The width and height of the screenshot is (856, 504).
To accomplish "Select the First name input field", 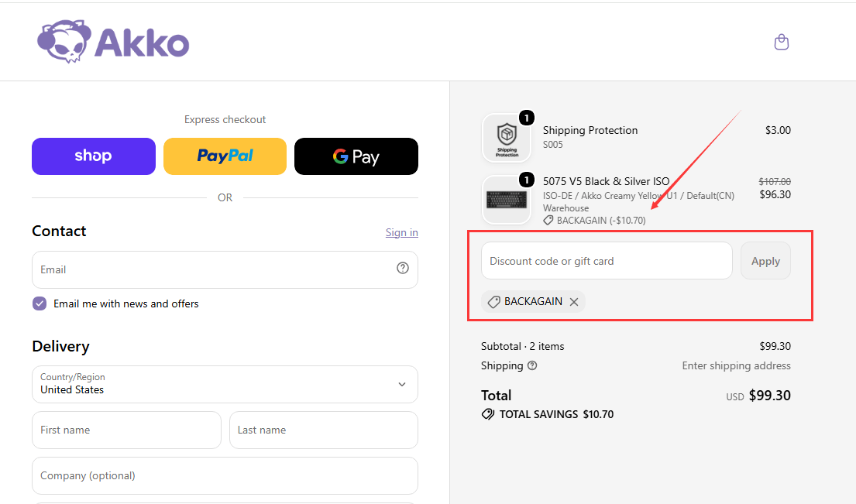I will tap(126, 430).
